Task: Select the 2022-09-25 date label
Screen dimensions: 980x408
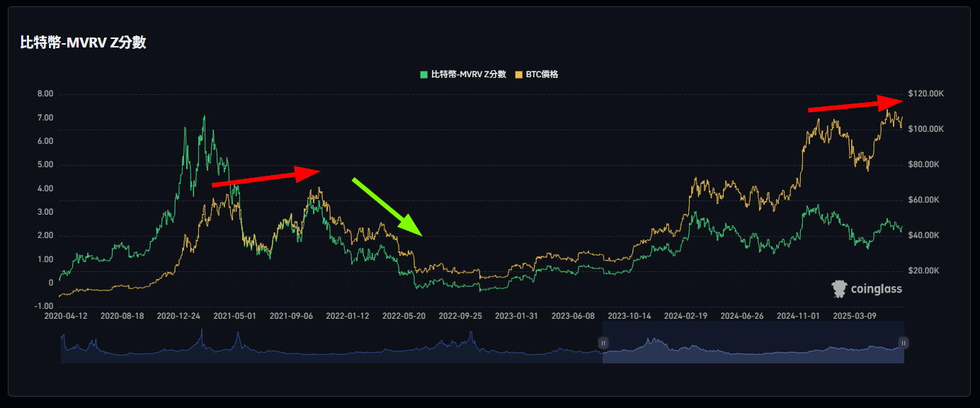Action: click(460, 315)
